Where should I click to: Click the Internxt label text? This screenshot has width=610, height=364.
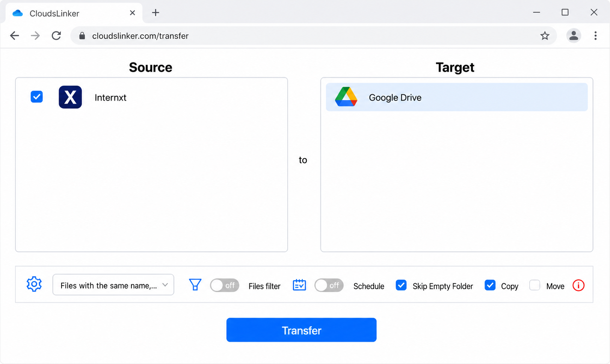click(110, 98)
